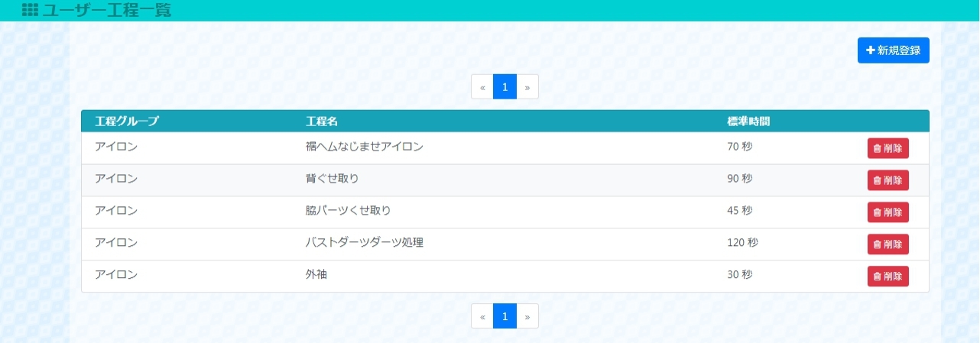Delete the 脇パーツくせ取り row

point(888,212)
